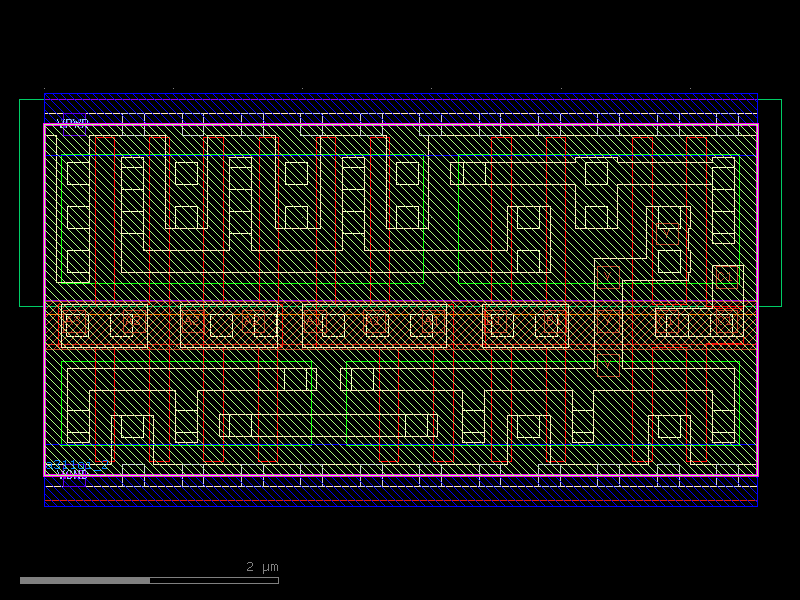Select the VPWR power rail label
The height and width of the screenshot is (600, 800).
72,122
